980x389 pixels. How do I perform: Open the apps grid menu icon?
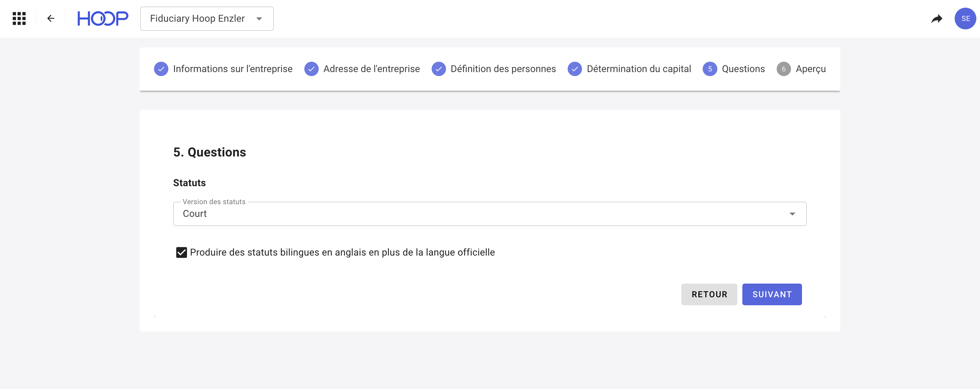tap(19, 18)
